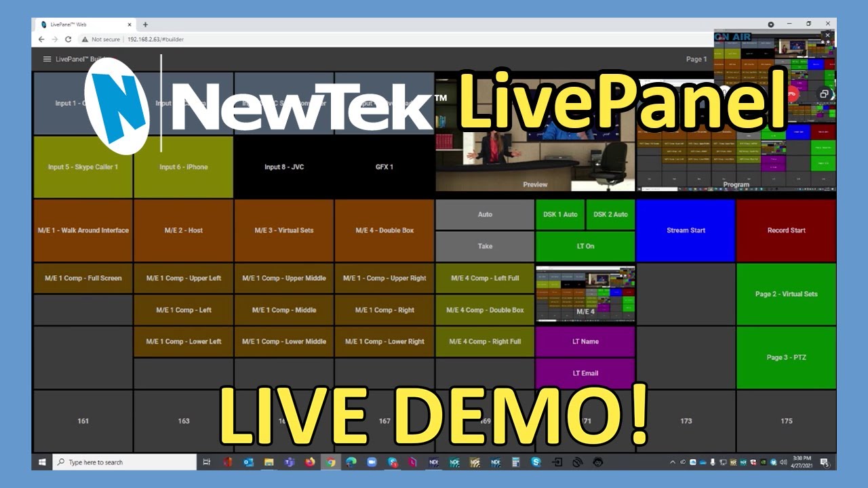Click the Take button
This screenshot has height=488, width=868.
485,246
